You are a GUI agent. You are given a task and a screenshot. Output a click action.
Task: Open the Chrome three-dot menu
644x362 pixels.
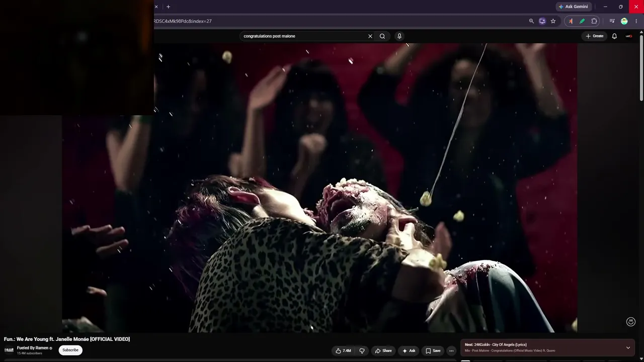[x=636, y=21]
